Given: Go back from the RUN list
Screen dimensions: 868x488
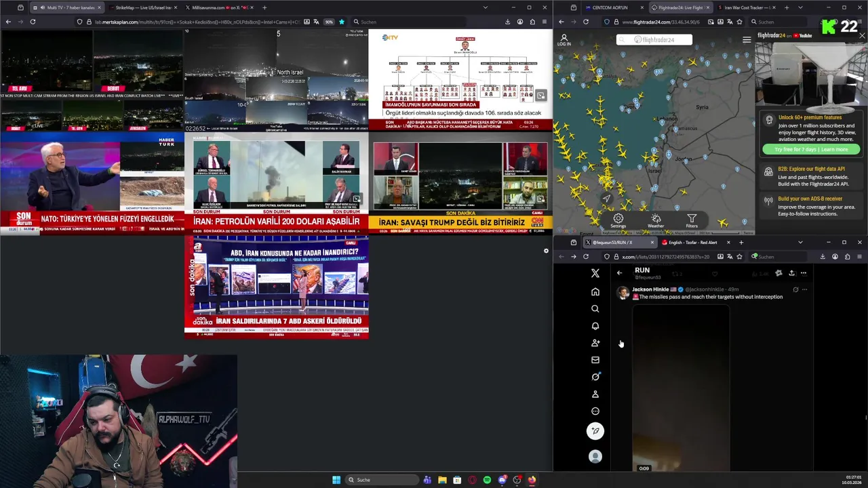Looking at the screenshot, I should point(619,273).
